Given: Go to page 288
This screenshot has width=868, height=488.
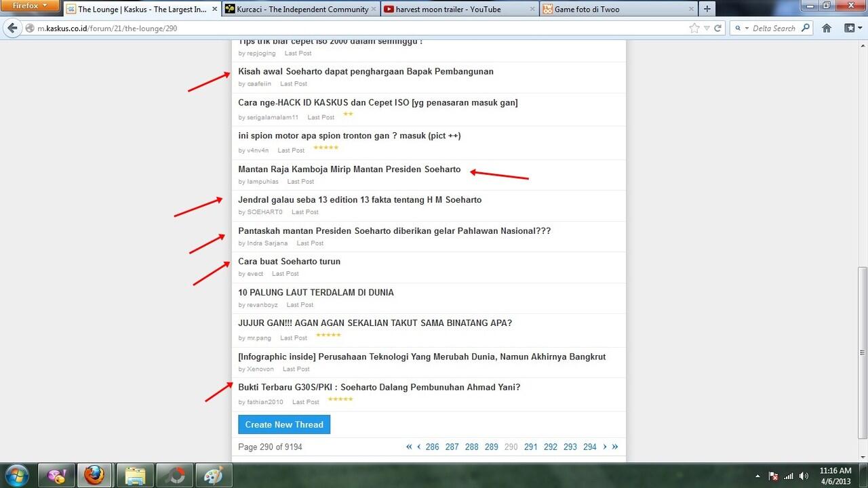Looking at the screenshot, I should click(471, 447).
